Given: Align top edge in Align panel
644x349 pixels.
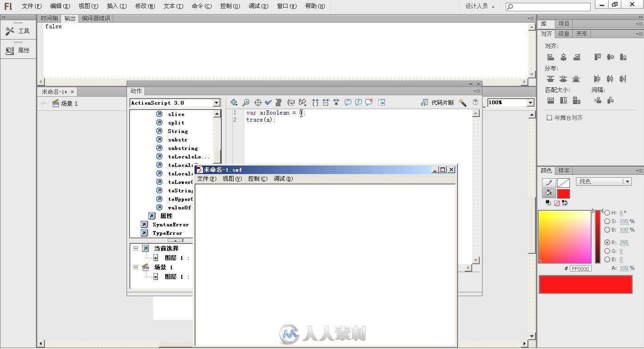Looking at the screenshot, I should [597, 57].
